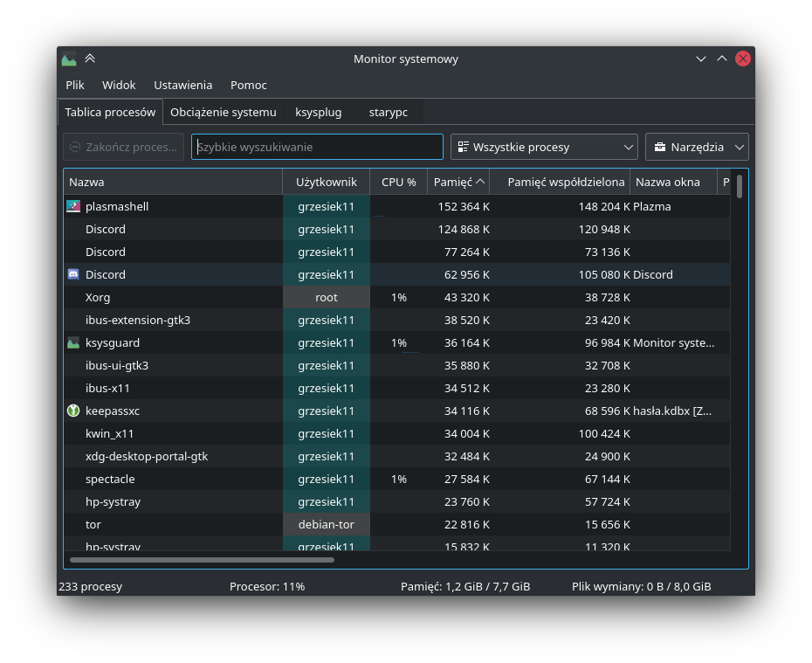Open the Ustawienia menu
The image size is (812, 663).
[182, 85]
